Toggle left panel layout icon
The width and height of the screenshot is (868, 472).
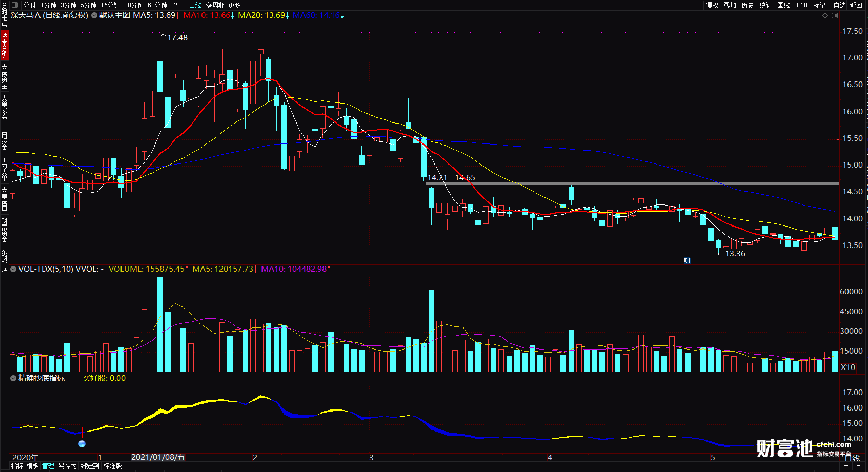point(15,5)
